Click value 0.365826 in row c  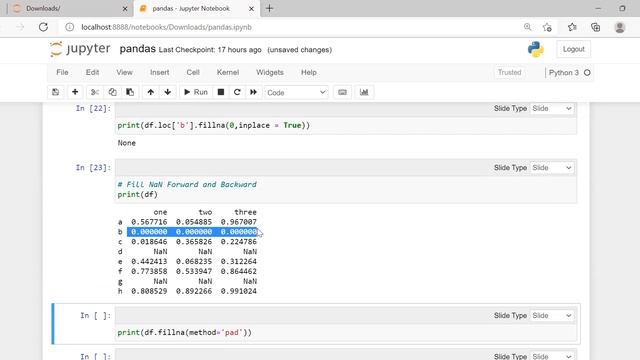(194, 242)
